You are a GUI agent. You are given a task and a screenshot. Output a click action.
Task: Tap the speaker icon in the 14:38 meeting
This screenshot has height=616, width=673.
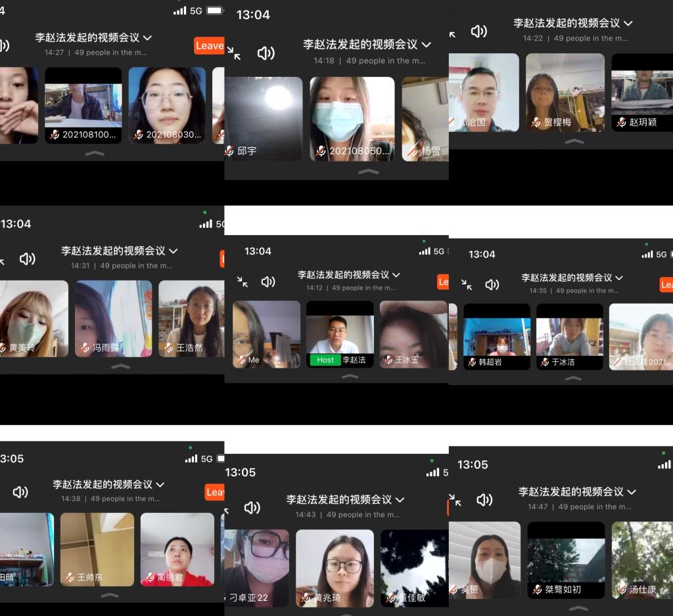coord(20,492)
